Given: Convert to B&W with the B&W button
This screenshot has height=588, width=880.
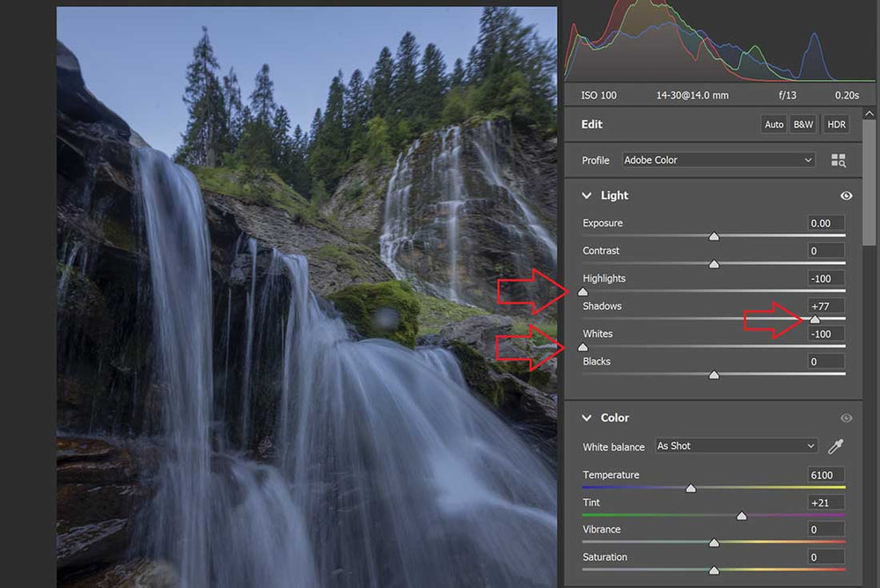Looking at the screenshot, I should (x=803, y=125).
